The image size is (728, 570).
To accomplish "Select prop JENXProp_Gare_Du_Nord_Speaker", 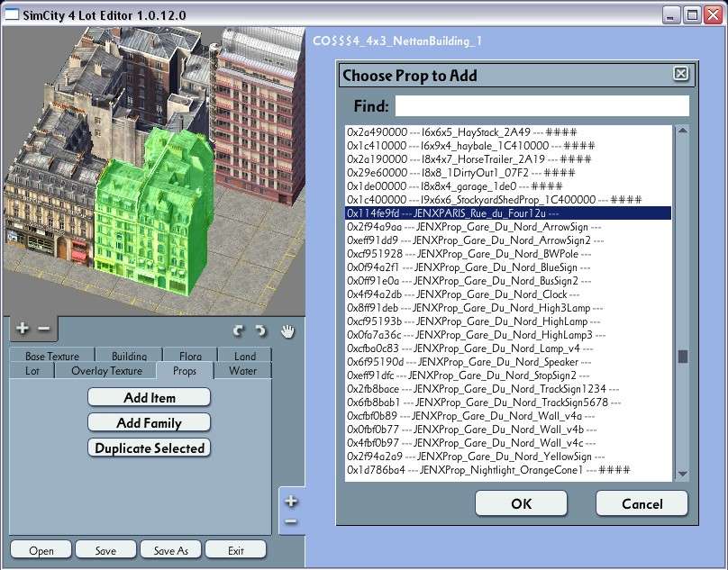I will coord(508,362).
